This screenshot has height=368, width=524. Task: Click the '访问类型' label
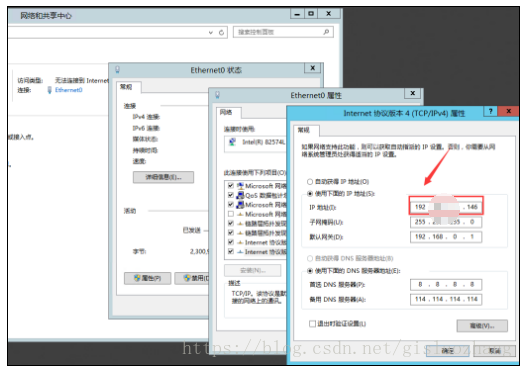(x=30, y=81)
